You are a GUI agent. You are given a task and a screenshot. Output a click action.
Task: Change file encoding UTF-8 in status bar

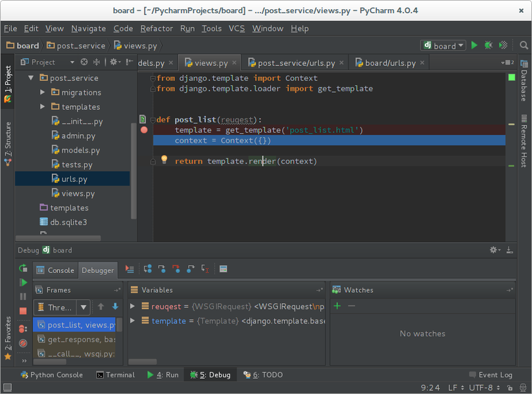pyautogui.click(x=484, y=387)
